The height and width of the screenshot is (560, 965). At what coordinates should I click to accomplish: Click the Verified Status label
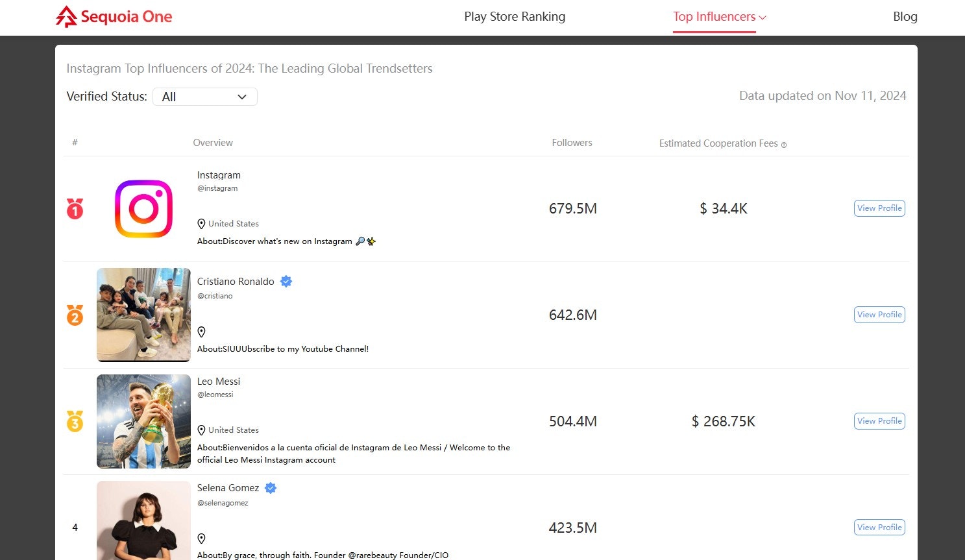click(106, 97)
